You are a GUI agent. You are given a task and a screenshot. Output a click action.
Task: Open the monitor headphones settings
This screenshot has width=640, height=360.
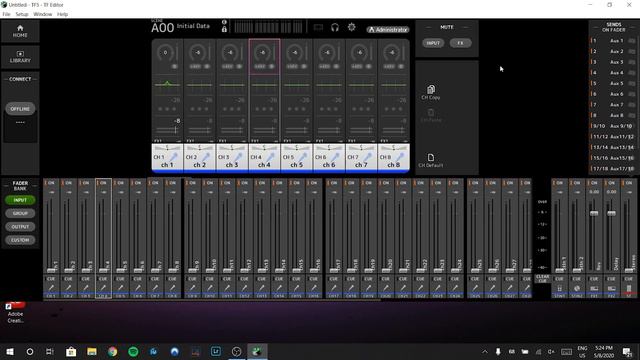point(335,27)
